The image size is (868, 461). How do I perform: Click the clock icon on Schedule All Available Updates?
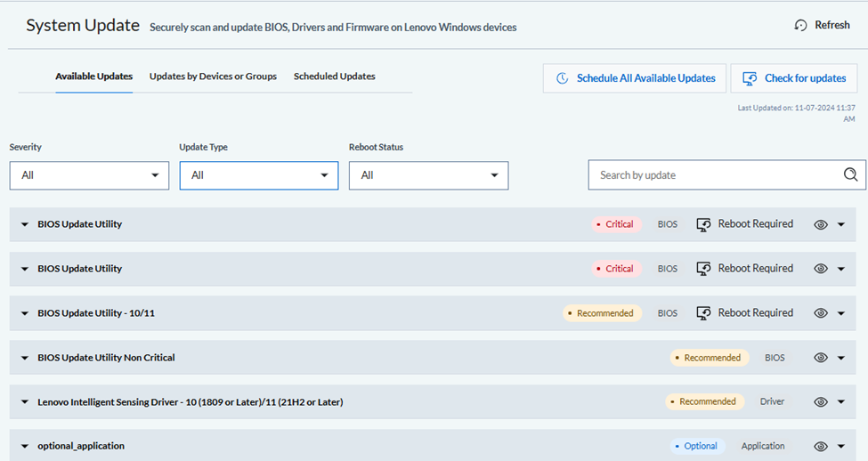click(x=563, y=78)
